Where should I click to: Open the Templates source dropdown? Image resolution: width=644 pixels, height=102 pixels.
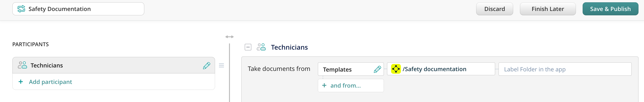point(345,69)
